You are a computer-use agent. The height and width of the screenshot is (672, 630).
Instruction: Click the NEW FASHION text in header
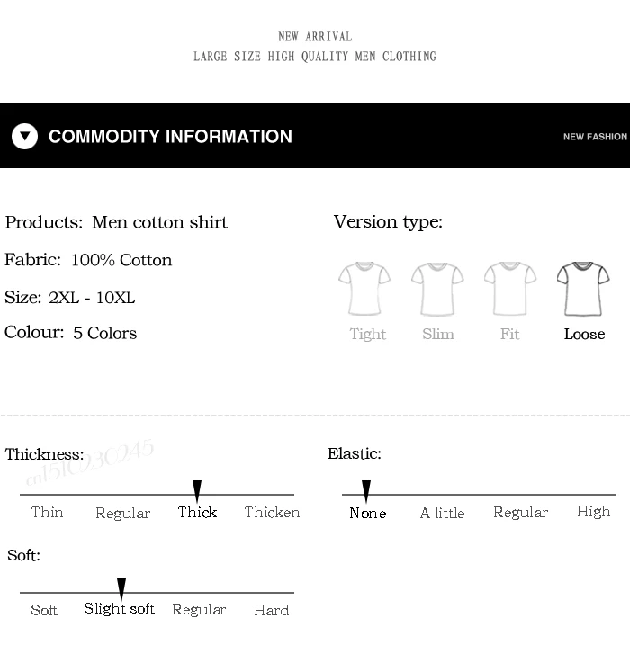(595, 137)
